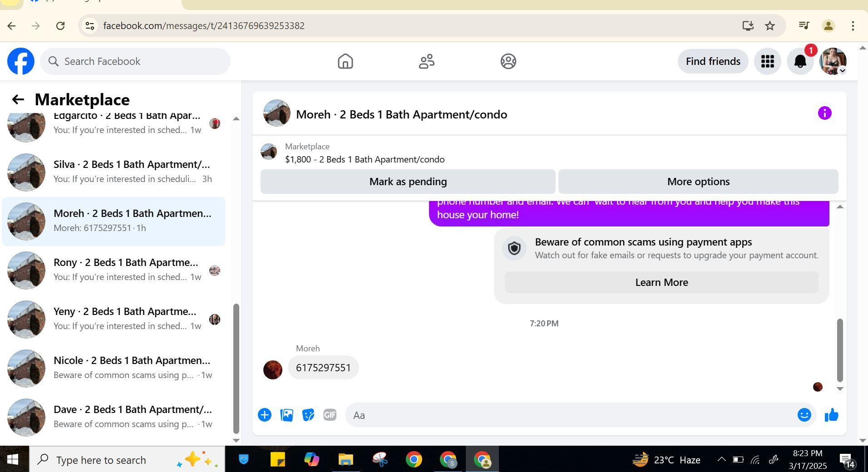Open File Explorer from the taskbar
This screenshot has height=472, width=868.
[345, 460]
